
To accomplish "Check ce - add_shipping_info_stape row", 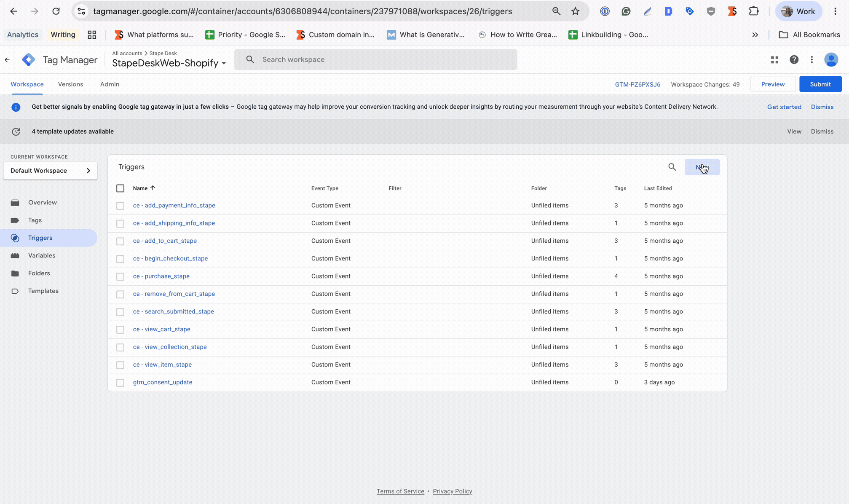I will click(121, 224).
